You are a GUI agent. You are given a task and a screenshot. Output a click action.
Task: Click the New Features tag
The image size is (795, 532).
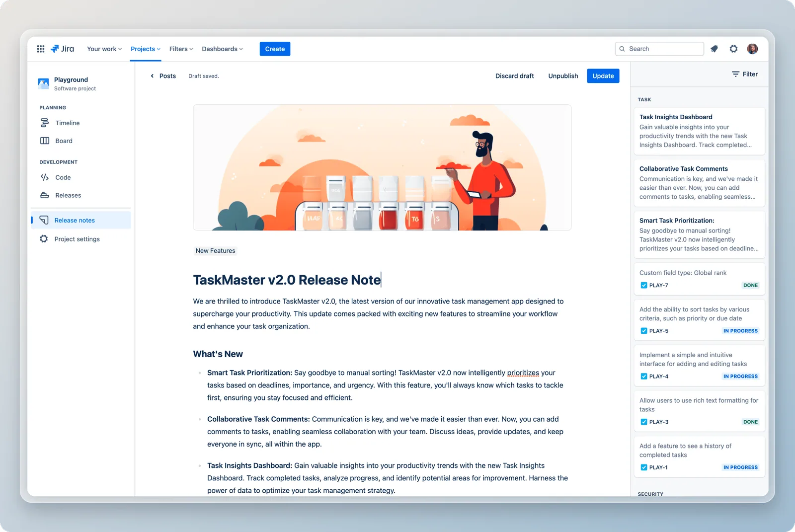tap(215, 251)
